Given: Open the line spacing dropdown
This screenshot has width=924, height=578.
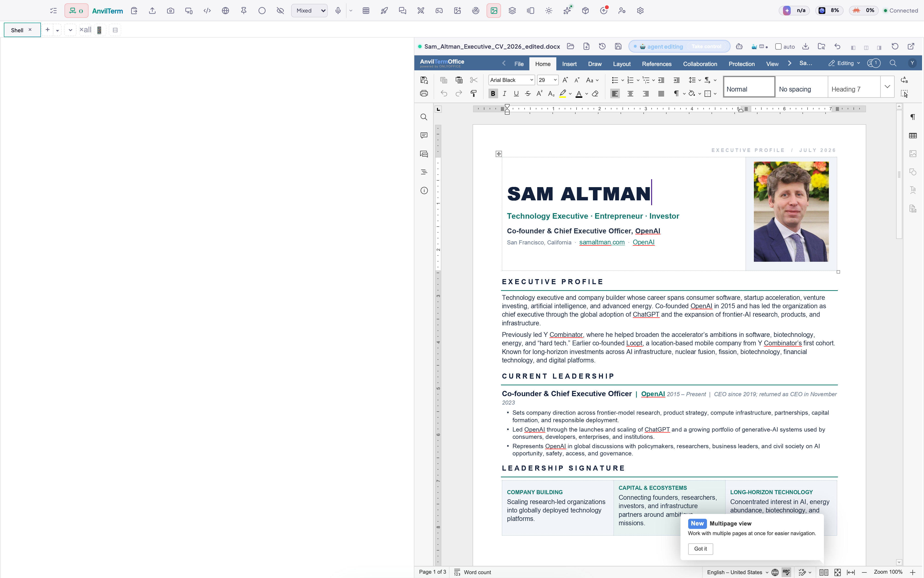Looking at the screenshot, I should coord(699,80).
